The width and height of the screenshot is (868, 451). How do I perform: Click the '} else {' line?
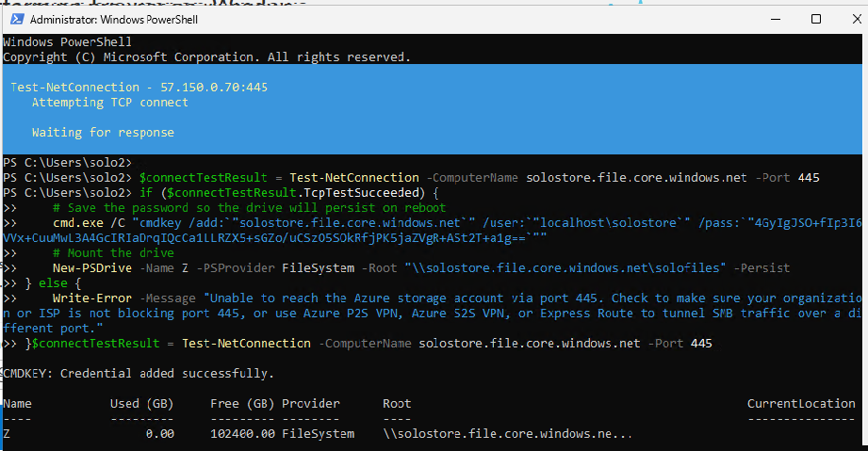(x=53, y=282)
